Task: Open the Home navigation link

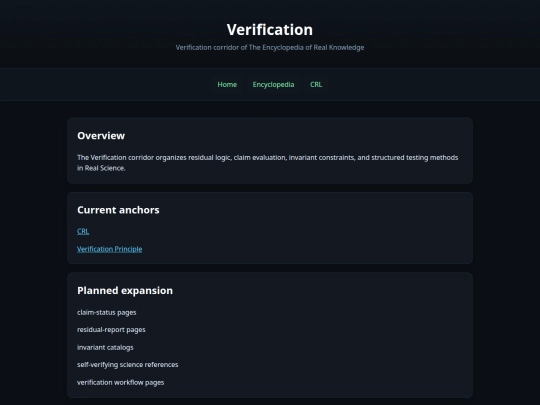Action: click(x=227, y=84)
